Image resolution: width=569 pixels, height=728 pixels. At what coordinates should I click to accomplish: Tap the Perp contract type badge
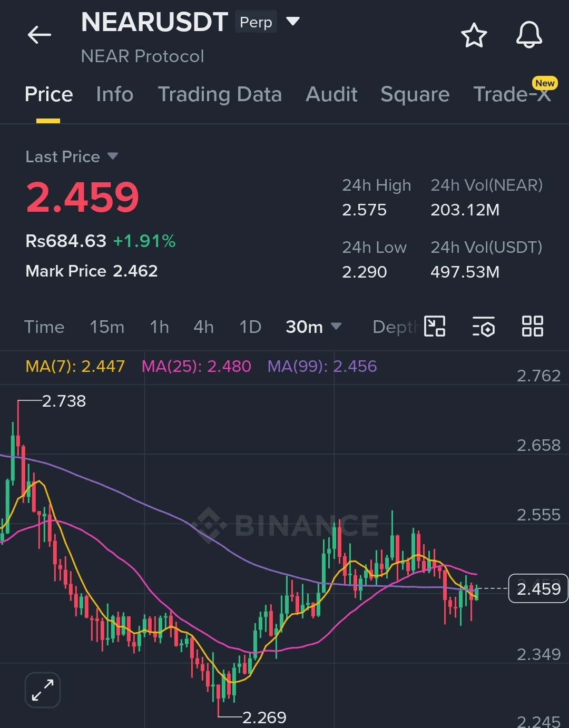coord(256,22)
